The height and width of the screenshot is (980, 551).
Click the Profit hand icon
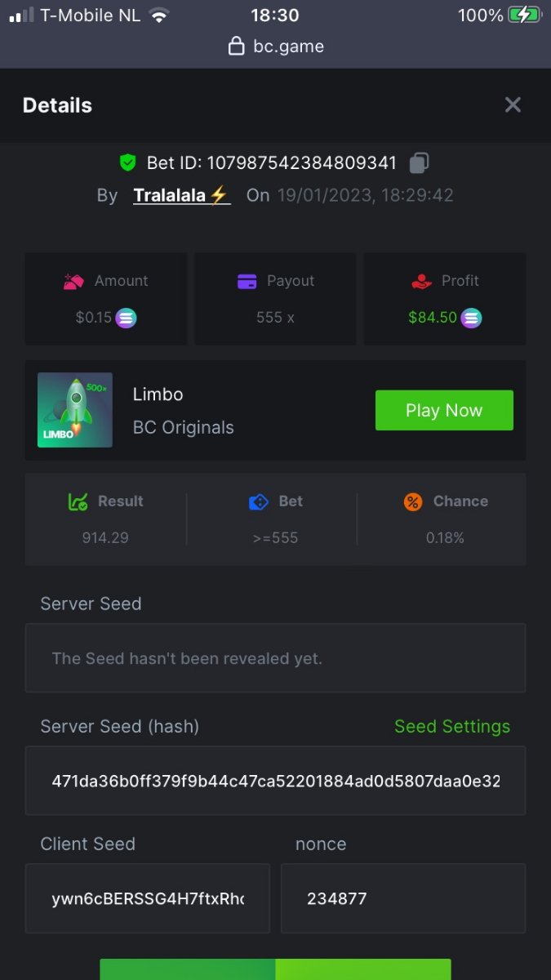(421, 281)
